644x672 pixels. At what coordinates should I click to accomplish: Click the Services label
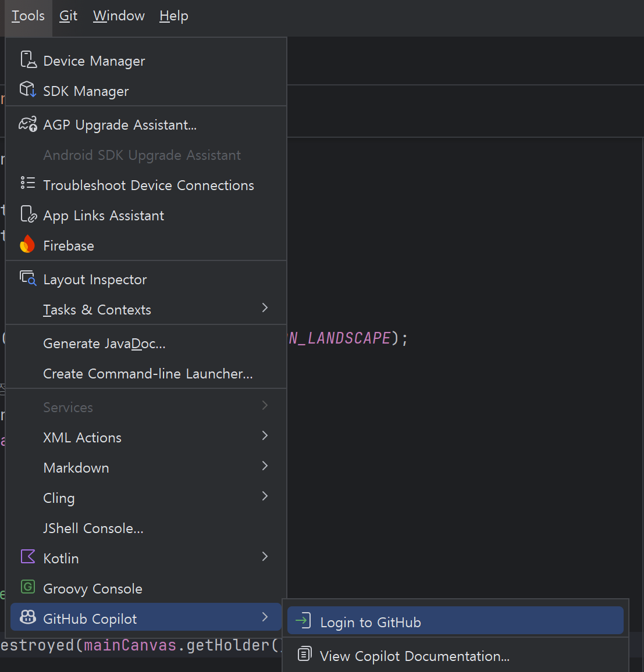coord(67,407)
